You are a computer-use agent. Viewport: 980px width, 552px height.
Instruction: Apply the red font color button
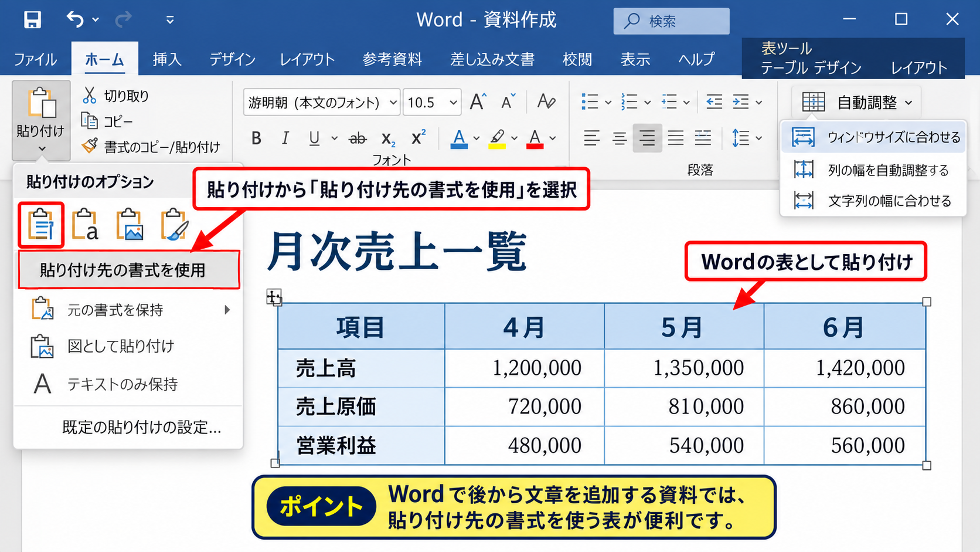pos(535,139)
